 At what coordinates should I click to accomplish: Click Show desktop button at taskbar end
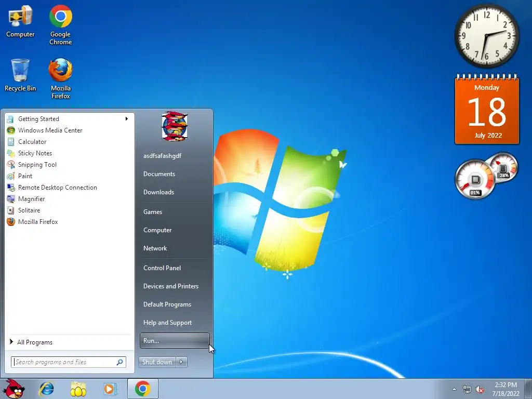(528, 389)
